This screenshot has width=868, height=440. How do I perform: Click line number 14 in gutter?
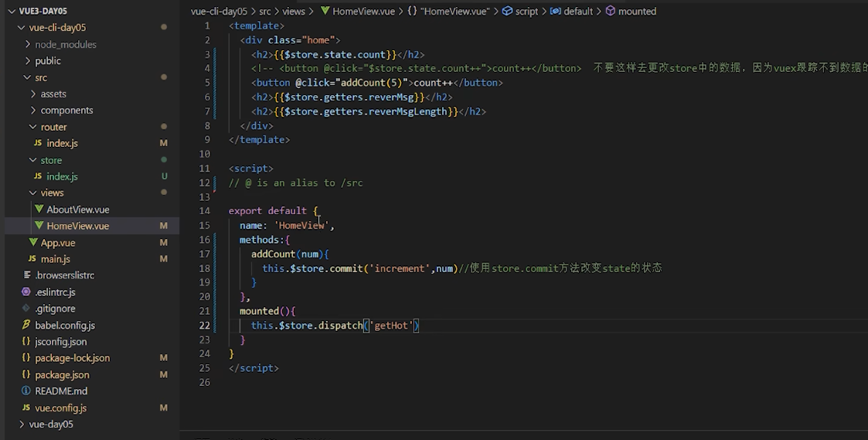point(204,210)
